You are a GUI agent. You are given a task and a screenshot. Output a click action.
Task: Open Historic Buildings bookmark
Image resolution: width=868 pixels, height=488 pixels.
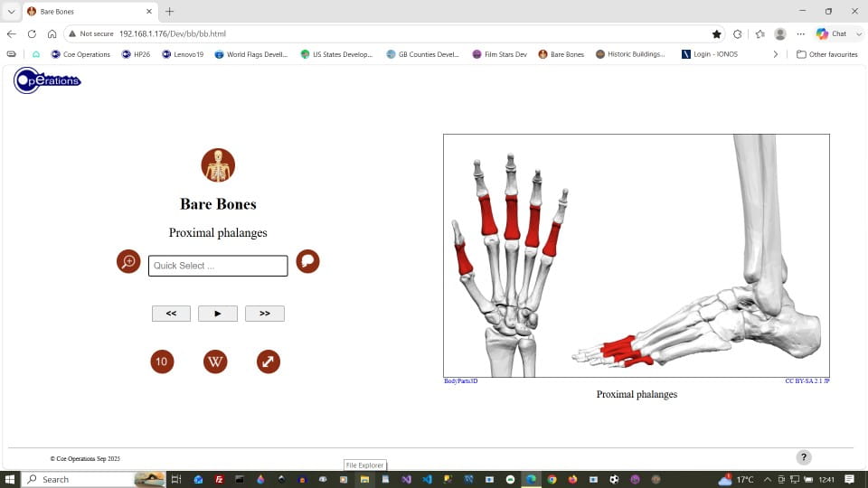pyautogui.click(x=630, y=54)
